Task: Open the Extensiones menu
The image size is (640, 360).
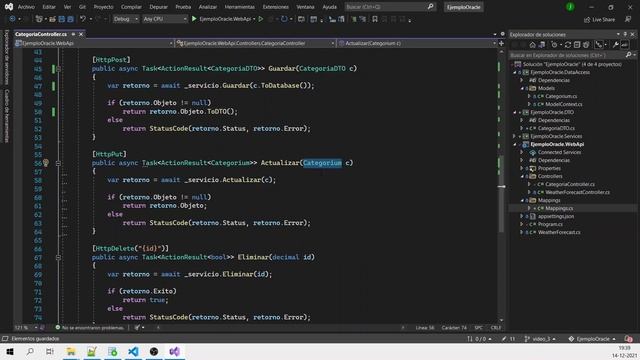Action: tap(276, 7)
